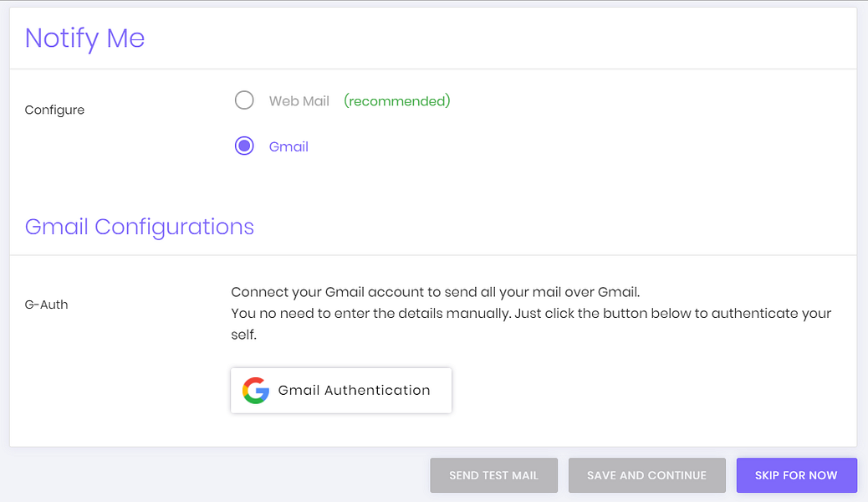The image size is (868, 502).
Task: Click the currently selected Gmail option
Action: (243, 145)
